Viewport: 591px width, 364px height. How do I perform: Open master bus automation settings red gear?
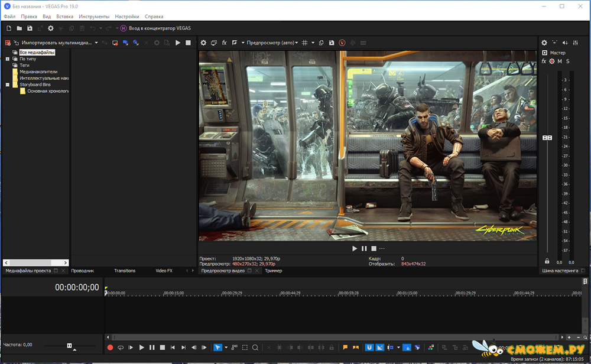tap(552, 61)
